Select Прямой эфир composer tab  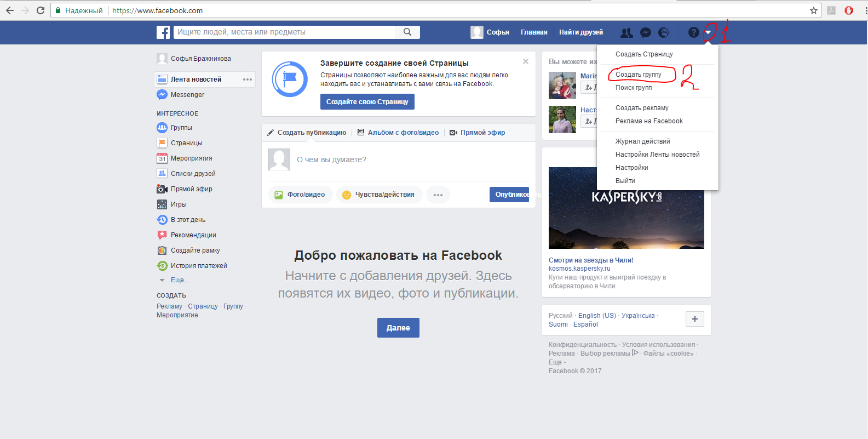pos(478,133)
